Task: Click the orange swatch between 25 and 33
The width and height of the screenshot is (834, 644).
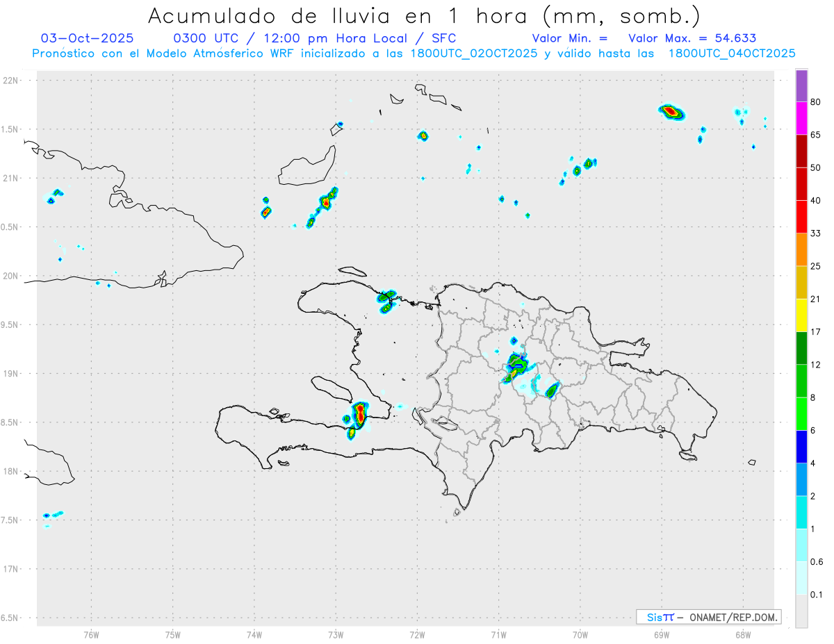Action: click(x=801, y=249)
